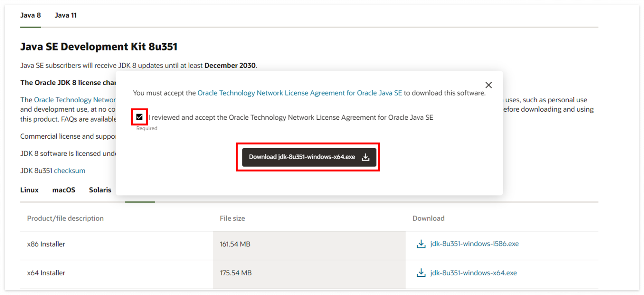Select the x86 Installer row text

click(46, 244)
